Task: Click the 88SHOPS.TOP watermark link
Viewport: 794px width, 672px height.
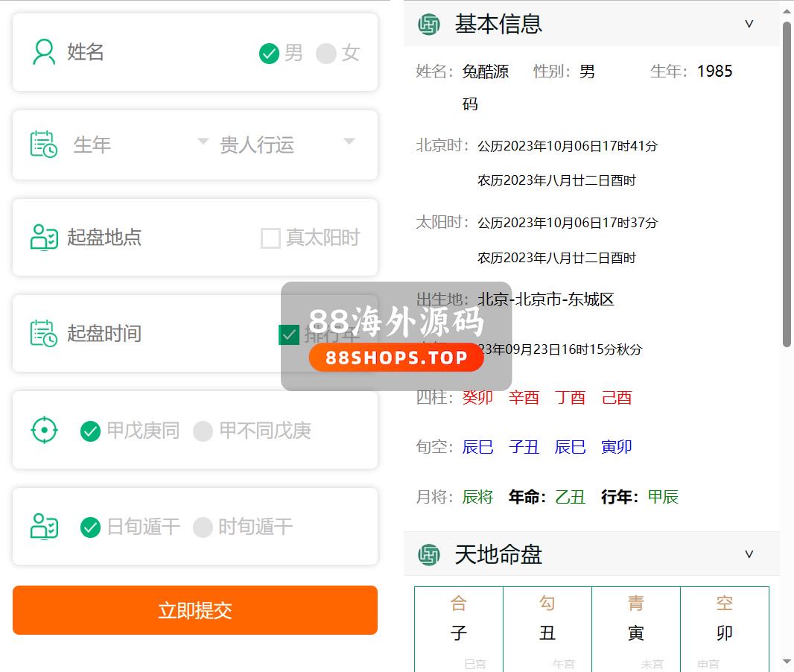Action: point(396,358)
